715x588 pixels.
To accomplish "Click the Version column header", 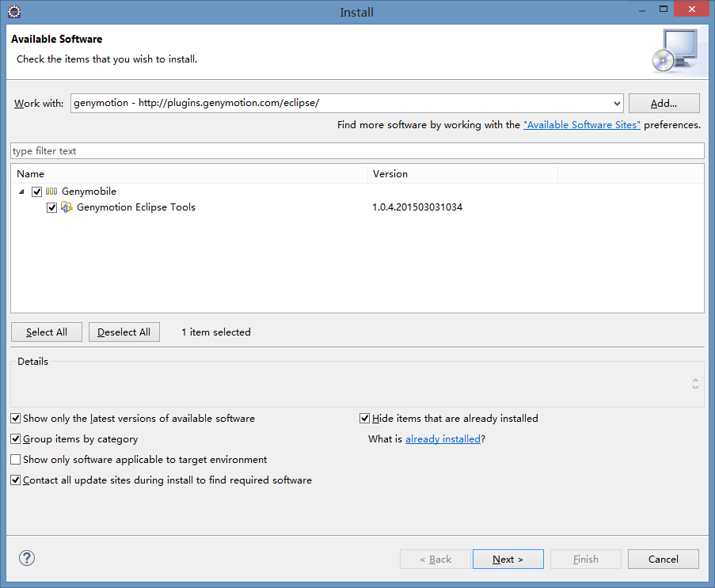I will (x=463, y=173).
